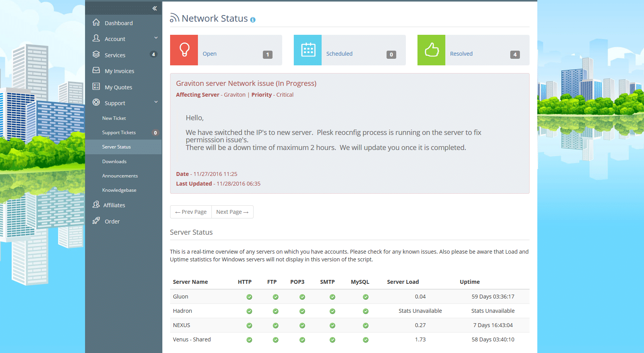
Task: Go to Prev Page of issues
Action: (x=191, y=212)
